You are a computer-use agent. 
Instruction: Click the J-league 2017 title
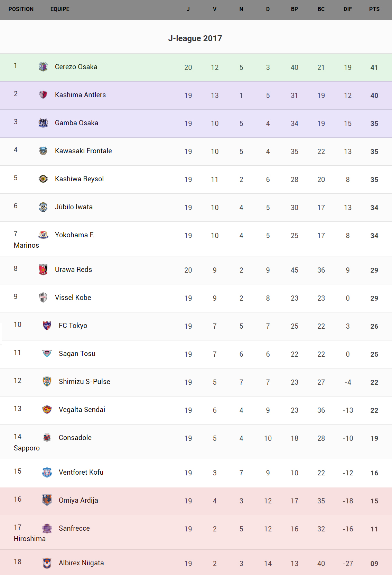[x=195, y=38]
